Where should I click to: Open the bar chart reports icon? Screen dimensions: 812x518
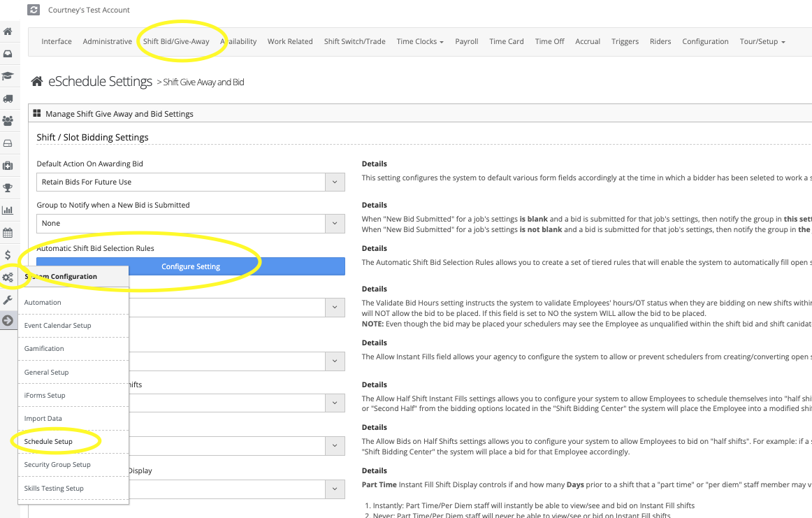click(8, 210)
